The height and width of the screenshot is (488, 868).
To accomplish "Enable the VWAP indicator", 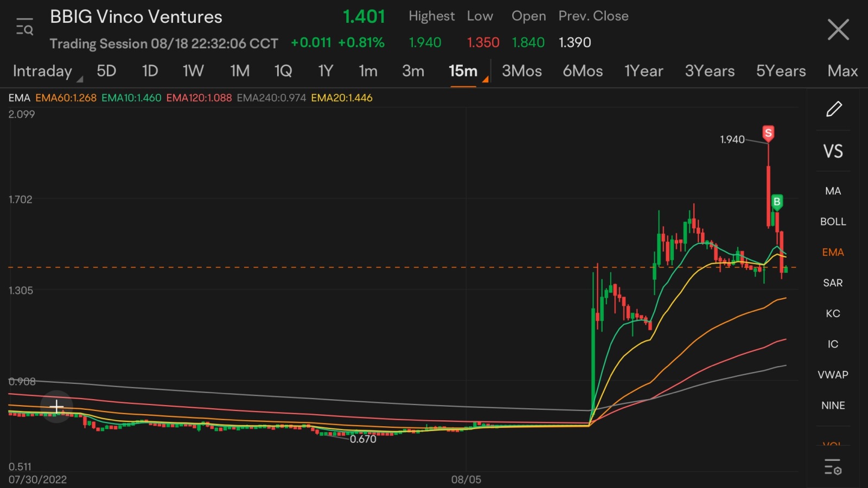I will tap(833, 375).
